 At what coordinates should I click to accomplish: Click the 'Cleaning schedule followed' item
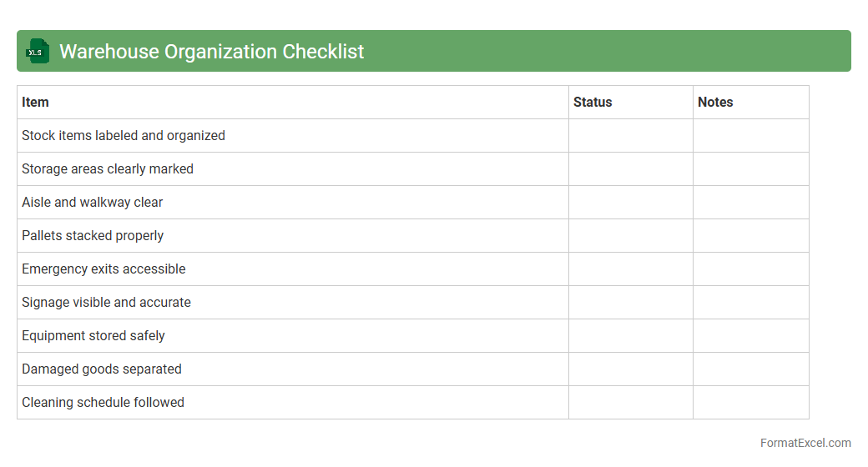(x=103, y=402)
